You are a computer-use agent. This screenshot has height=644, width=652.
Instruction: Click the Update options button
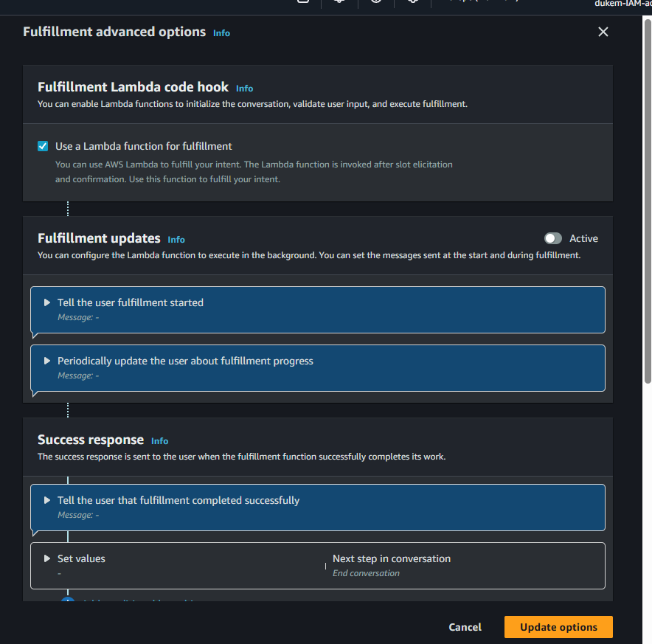[558, 627]
